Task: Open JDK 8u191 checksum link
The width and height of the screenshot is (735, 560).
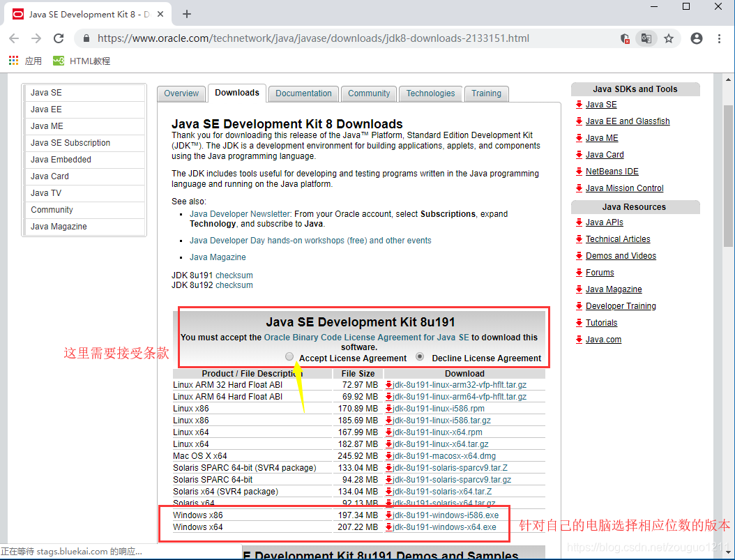Action: (234, 275)
